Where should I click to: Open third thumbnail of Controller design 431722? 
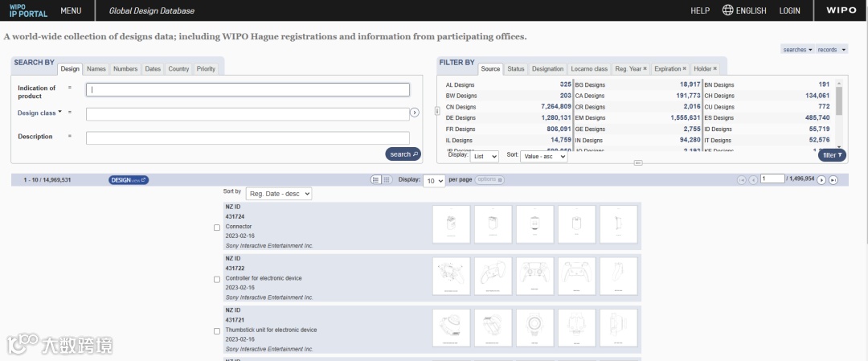tap(534, 276)
